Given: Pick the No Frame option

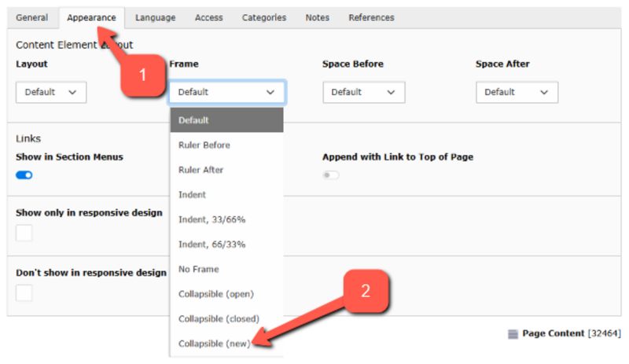Looking at the screenshot, I should (198, 269).
